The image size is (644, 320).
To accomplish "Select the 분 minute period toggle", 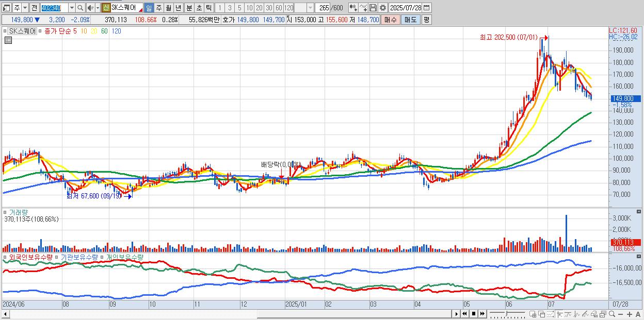I will tap(189, 8).
